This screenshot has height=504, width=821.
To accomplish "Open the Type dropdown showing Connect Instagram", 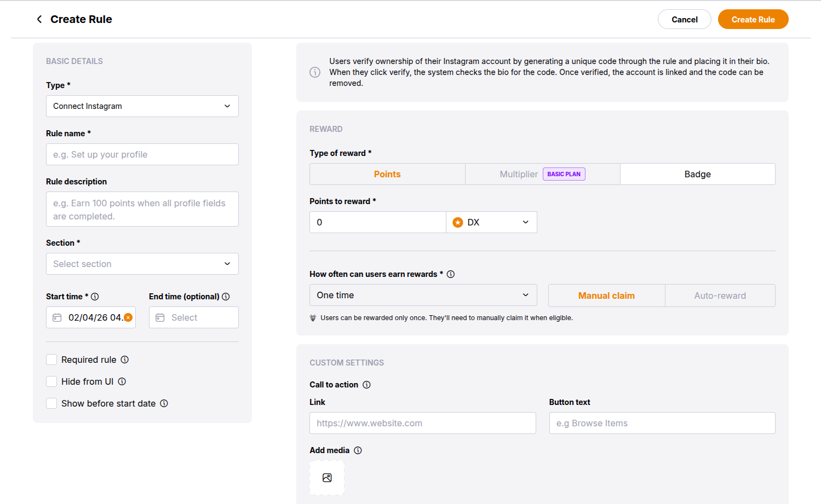I will [142, 106].
